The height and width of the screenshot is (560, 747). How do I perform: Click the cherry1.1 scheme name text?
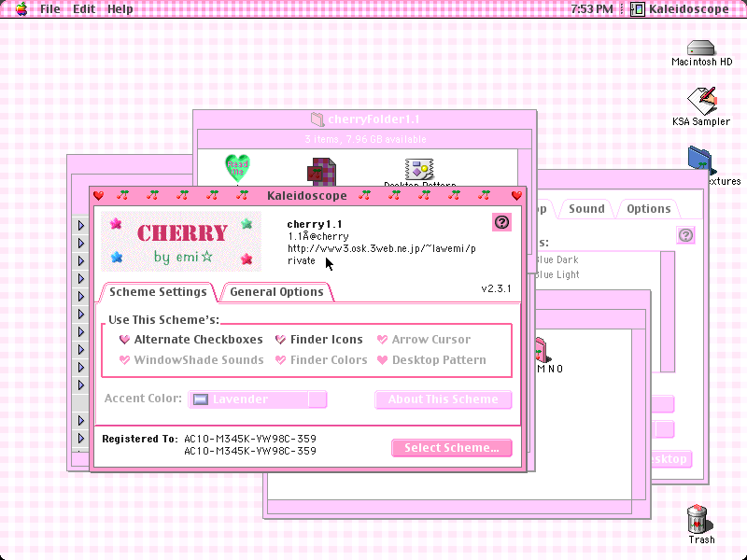tap(315, 224)
